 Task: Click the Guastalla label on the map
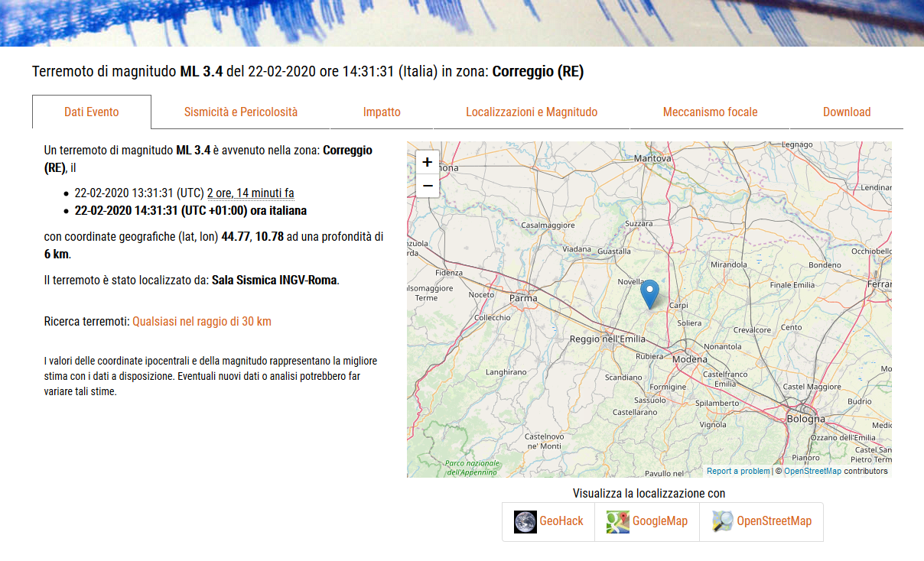coord(614,251)
